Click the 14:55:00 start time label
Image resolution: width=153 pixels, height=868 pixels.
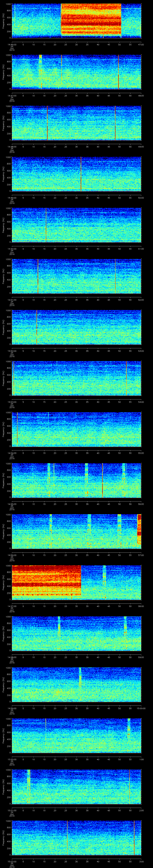12,504
